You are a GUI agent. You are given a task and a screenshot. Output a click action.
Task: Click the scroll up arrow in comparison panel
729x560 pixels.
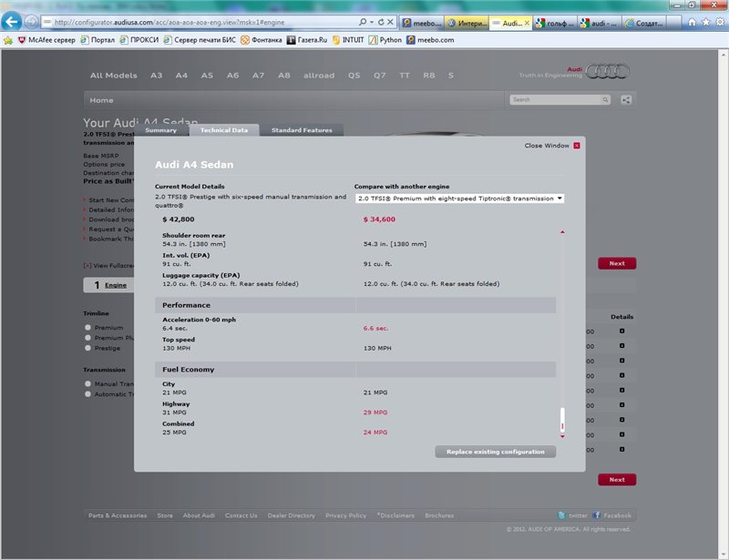(562, 231)
